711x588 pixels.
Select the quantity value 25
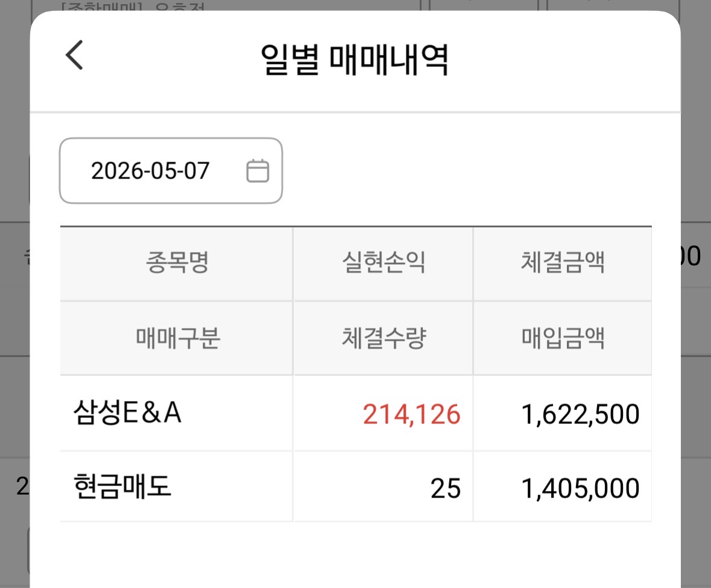tap(446, 488)
